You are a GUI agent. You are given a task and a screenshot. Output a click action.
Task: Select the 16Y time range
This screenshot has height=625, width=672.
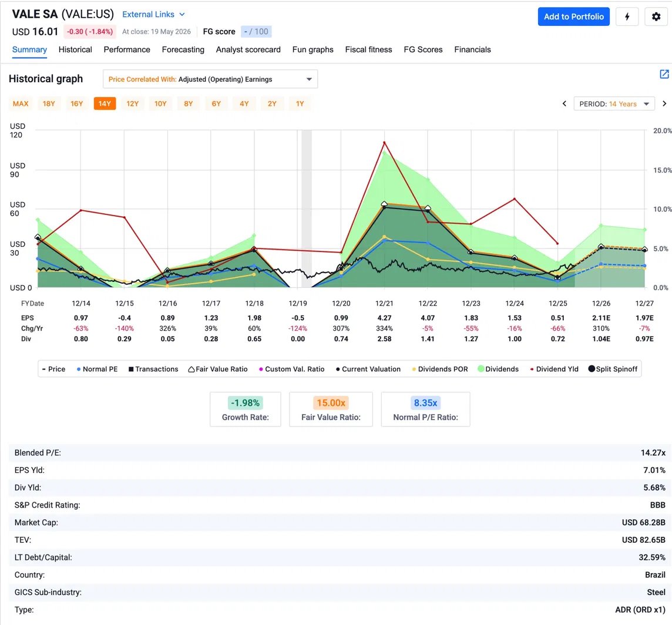[x=77, y=104]
